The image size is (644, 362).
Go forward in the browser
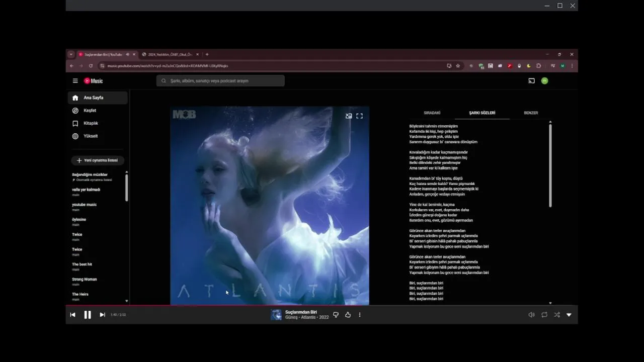[x=81, y=66]
